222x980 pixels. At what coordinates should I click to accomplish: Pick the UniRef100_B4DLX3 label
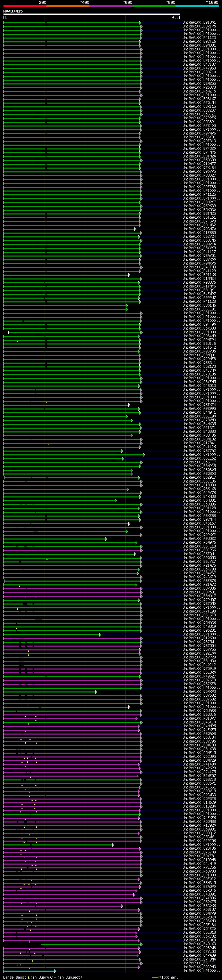[x=199, y=944]
